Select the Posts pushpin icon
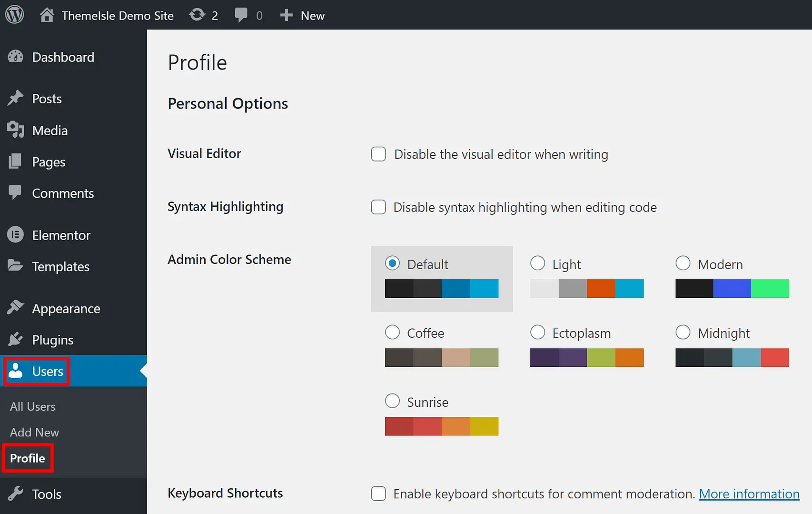Image resolution: width=812 pixels, height=514 pixels. [16, 98]
